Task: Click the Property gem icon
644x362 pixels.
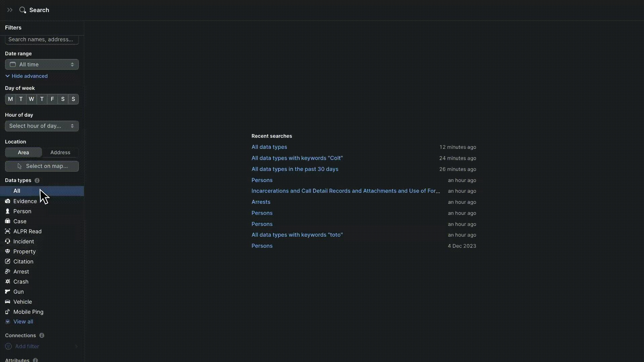Action: click(x=7, y=251)
